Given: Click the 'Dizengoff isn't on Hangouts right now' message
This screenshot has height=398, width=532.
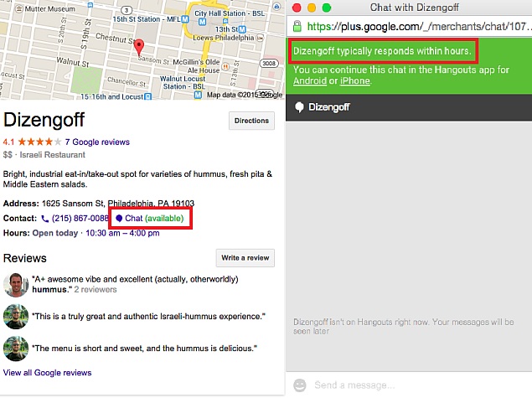Looking at the screenshot, I should pos(404,327).
